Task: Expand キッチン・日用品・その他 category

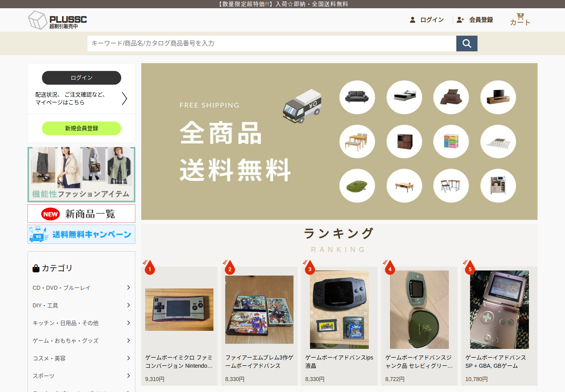Action: pyautogui.click(x=81, y=323)
